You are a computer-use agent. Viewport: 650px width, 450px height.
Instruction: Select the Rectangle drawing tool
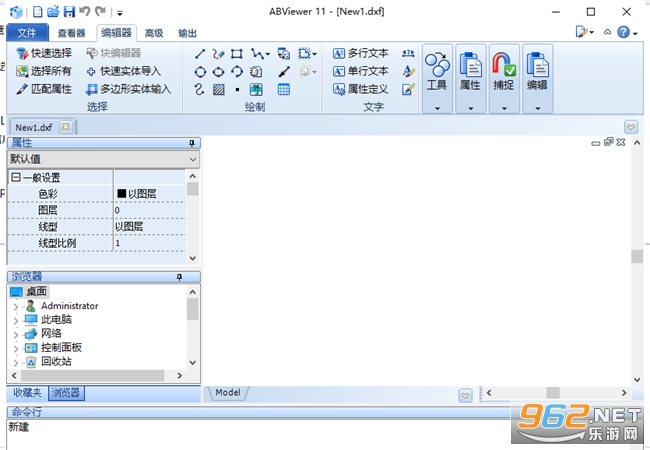[x=237, y=53]
